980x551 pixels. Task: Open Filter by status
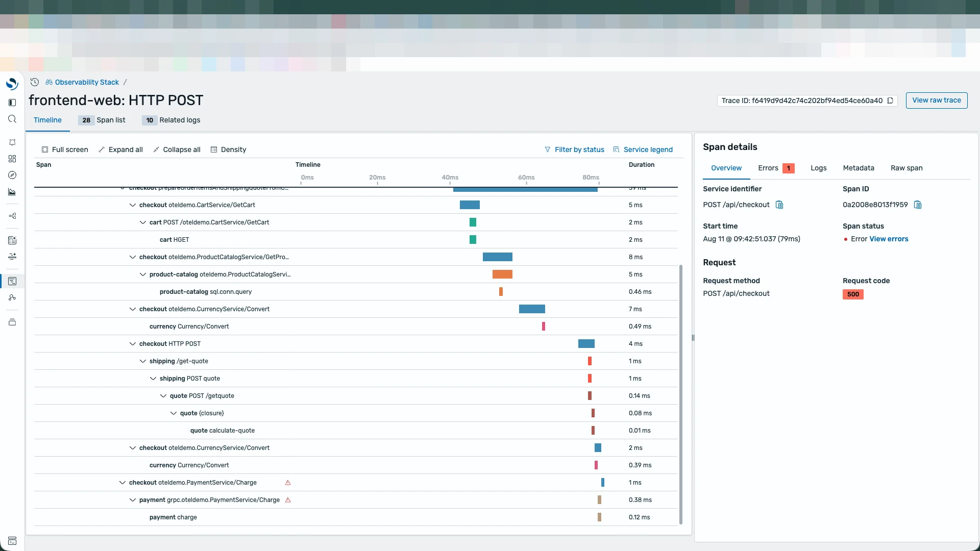pos(574,149)
